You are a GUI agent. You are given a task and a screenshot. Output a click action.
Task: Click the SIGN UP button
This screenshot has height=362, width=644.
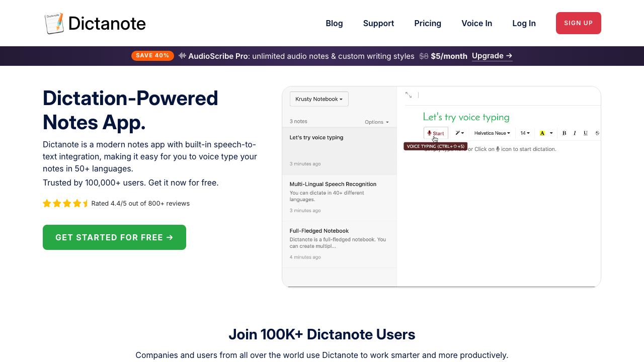pyautogui.click(x=578, y=23)
